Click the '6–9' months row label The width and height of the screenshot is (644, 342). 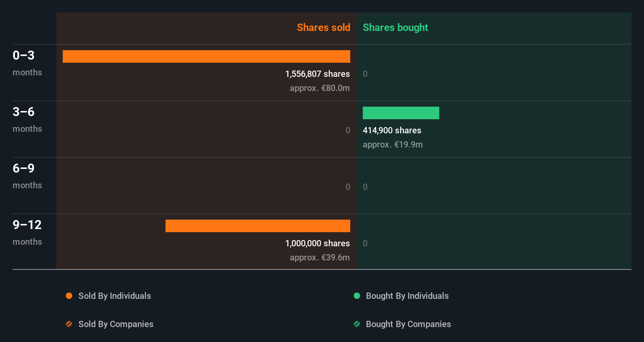(x=24, y=168)
